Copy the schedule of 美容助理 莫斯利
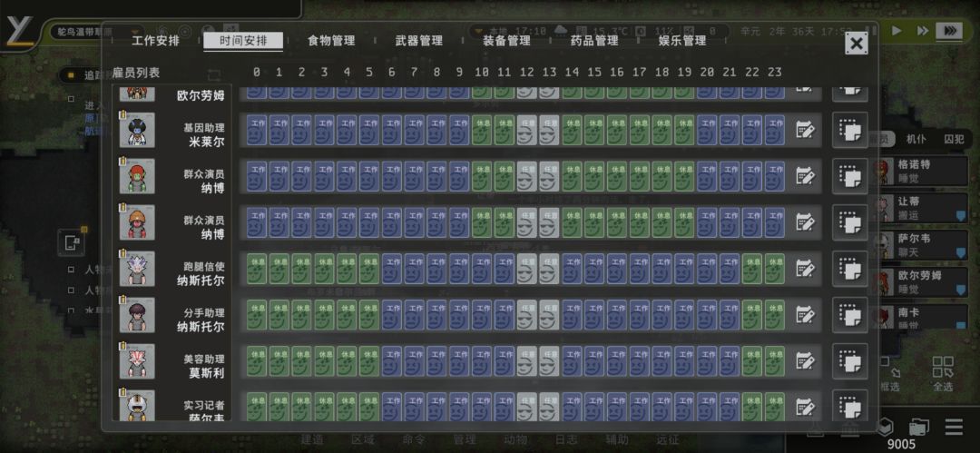Screen dimensions: 980x453 point(850,361)
